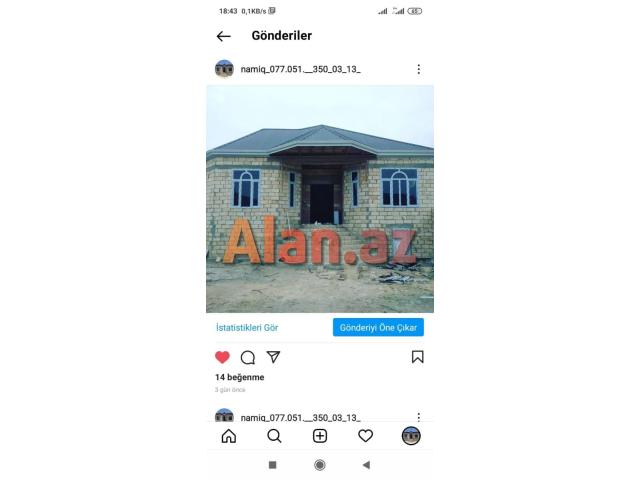This screenshot has width=640, height=480.
Task: Share post using the paper plane icon
Action: 273,357
